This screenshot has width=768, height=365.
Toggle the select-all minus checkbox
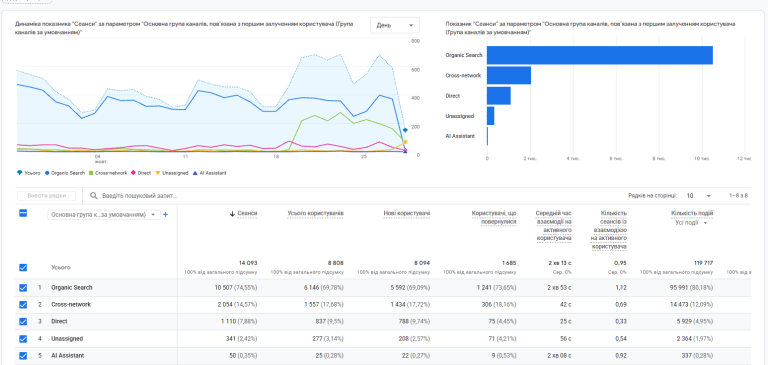tap(23, 214)
